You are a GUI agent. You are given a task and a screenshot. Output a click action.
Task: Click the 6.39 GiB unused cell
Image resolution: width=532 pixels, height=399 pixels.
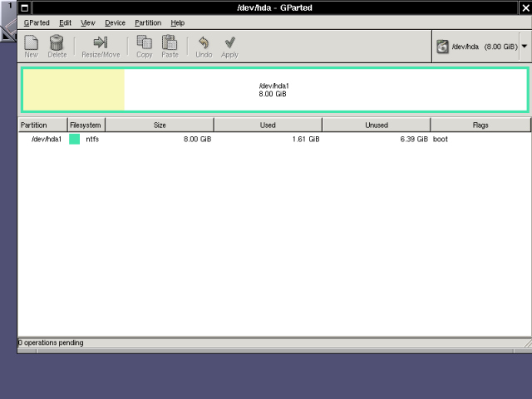(414, 139)
